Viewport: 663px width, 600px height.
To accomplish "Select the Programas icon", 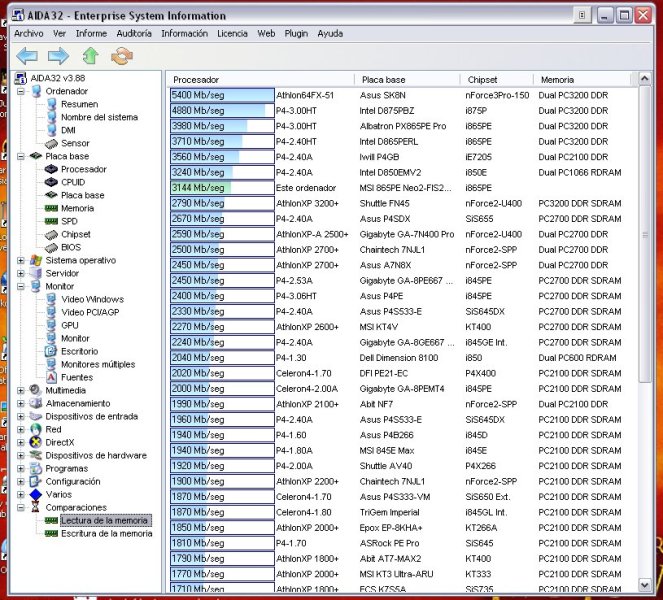I will point(36,468).
